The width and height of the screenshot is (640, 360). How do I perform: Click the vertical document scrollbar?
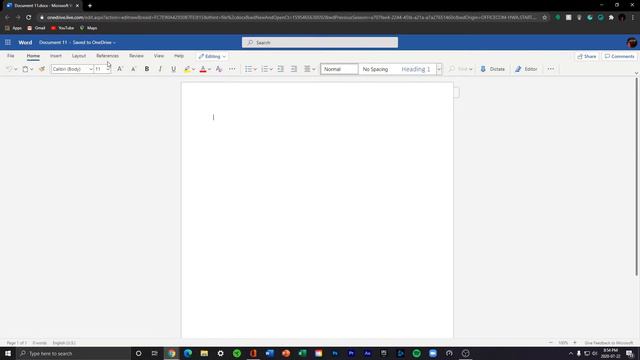(x=636, y=178)
